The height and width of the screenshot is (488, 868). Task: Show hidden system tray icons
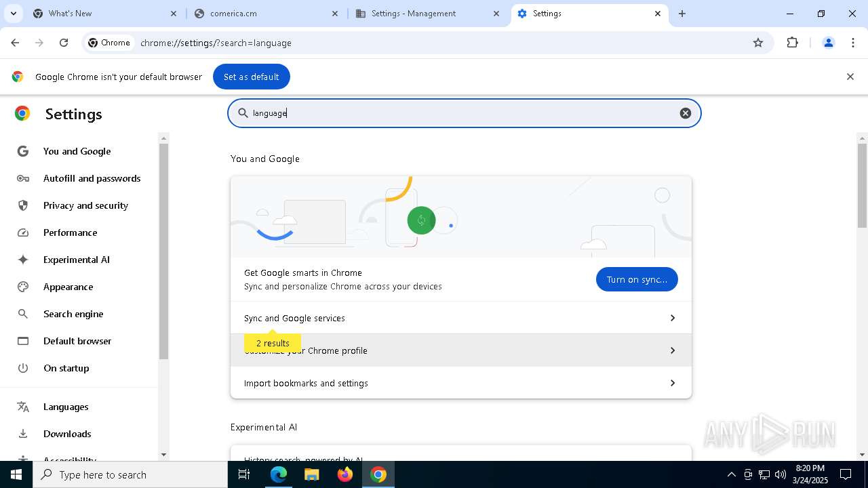[x=731, y=474]
